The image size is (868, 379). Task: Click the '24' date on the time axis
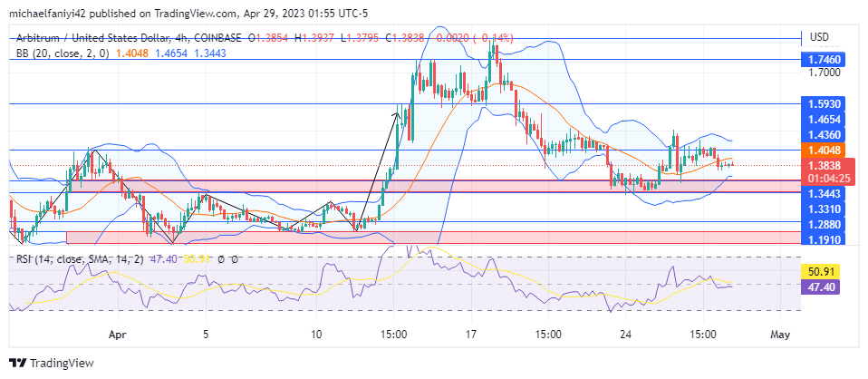pyautogui.click(x=625, y=335)
